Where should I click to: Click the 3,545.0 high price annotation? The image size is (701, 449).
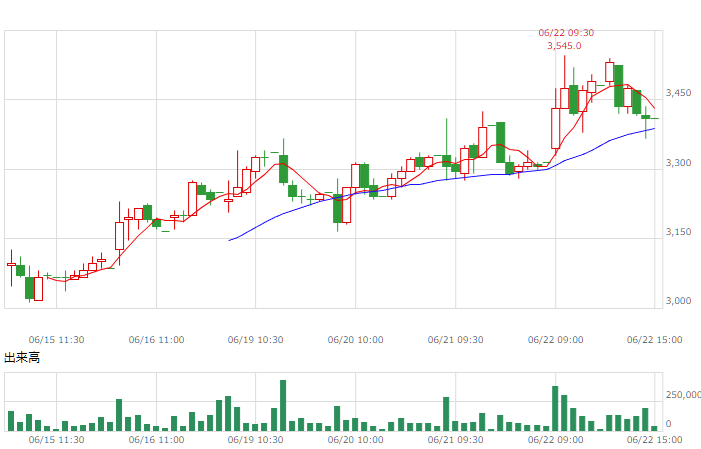pyautogui.click(x=564, y=46)
